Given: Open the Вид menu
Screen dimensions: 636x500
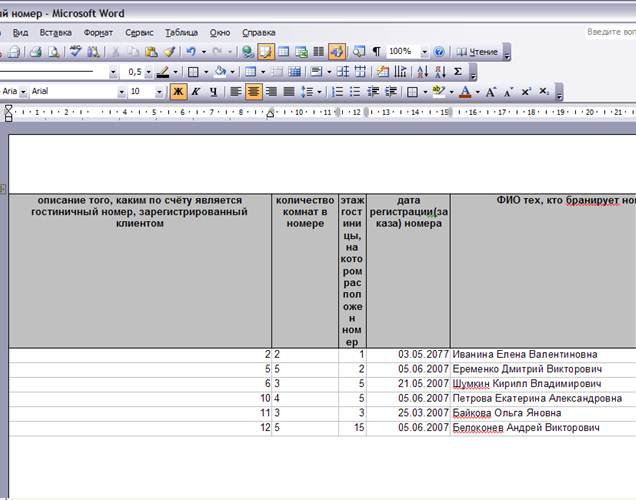Looking at the screenshot, I should click(20, 33).
